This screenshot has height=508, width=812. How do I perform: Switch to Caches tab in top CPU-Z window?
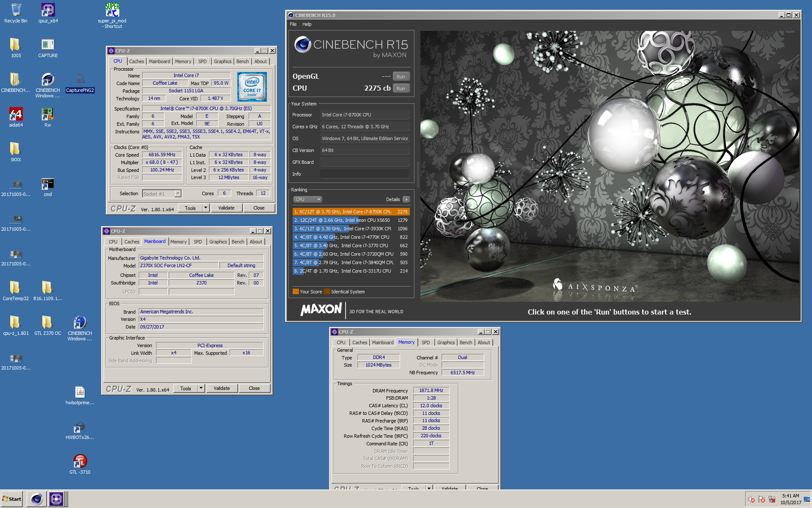137,61
